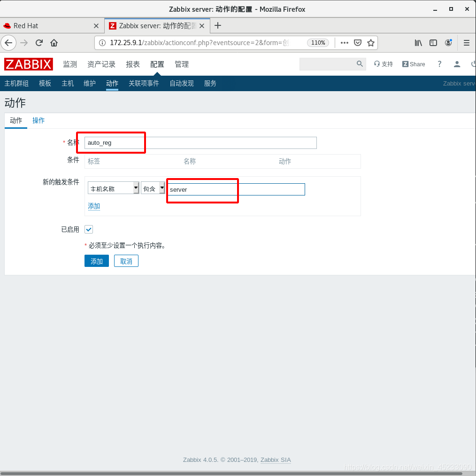Open the Firefox library icon
Image resolution: width=476 pixels, height=476 pixels.
point(418,43)
